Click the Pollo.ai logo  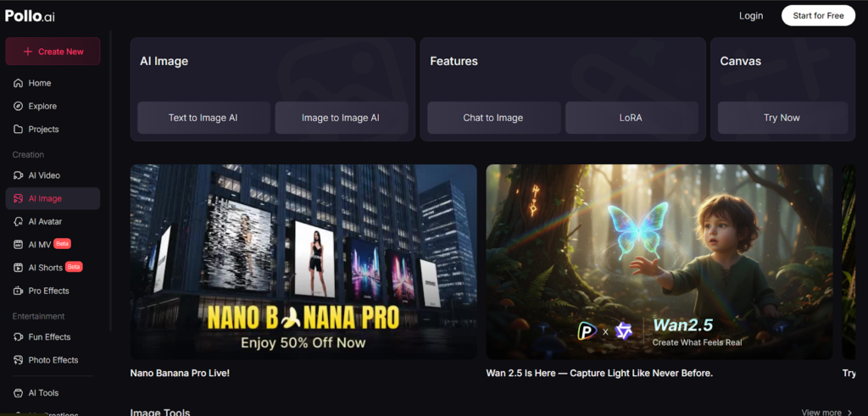pos(30,15)
